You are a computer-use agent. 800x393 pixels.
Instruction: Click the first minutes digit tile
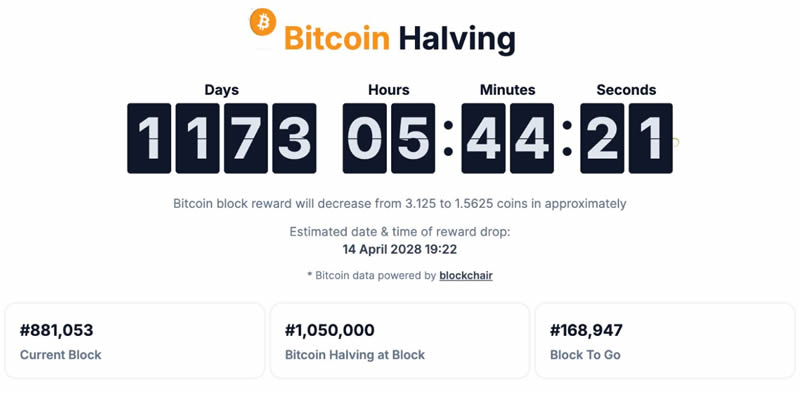point(483,138)
